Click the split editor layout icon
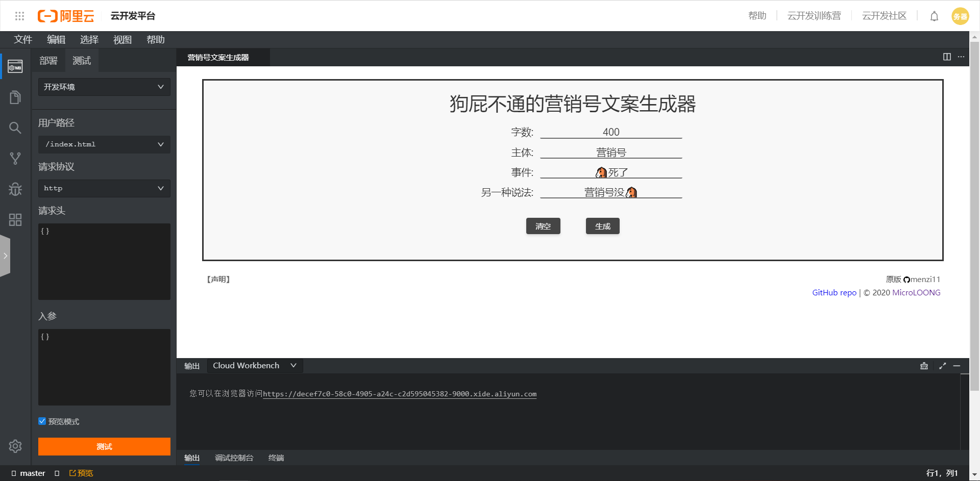The width and height of the screenshot is (980, 481). [x=947, y=57]
